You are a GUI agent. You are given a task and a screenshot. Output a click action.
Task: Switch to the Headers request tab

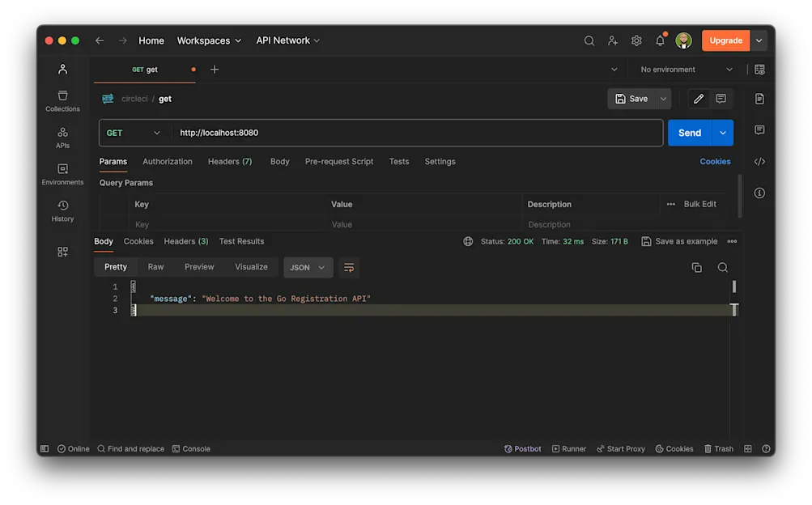point(229,161)
